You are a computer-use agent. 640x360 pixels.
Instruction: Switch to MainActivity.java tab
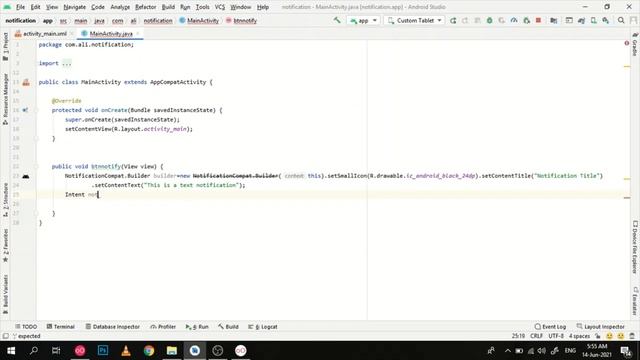coord(111,33)
